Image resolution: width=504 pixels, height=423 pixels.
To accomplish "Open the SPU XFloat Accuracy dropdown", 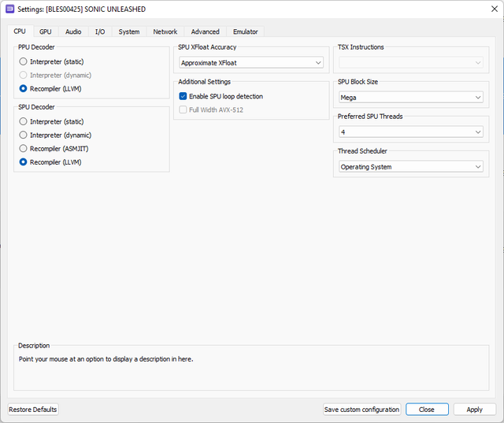I will coord(251,63).
